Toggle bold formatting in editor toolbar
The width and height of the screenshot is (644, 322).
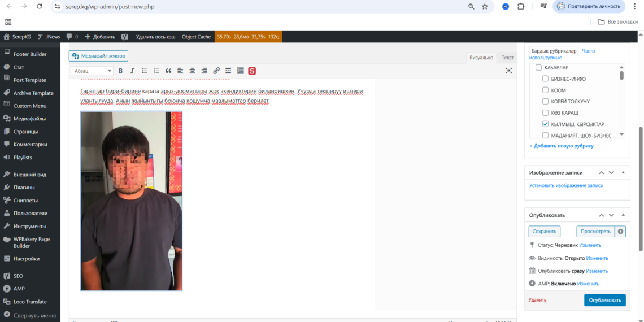(x=120, y=71)
